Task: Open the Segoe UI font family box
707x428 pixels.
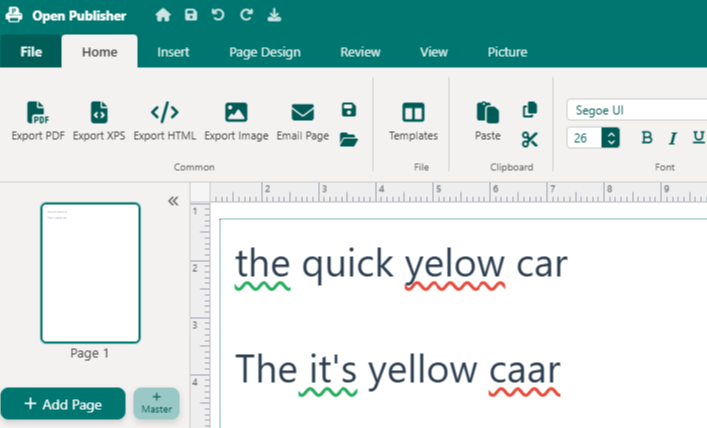Action: click(x=637, y=110)
